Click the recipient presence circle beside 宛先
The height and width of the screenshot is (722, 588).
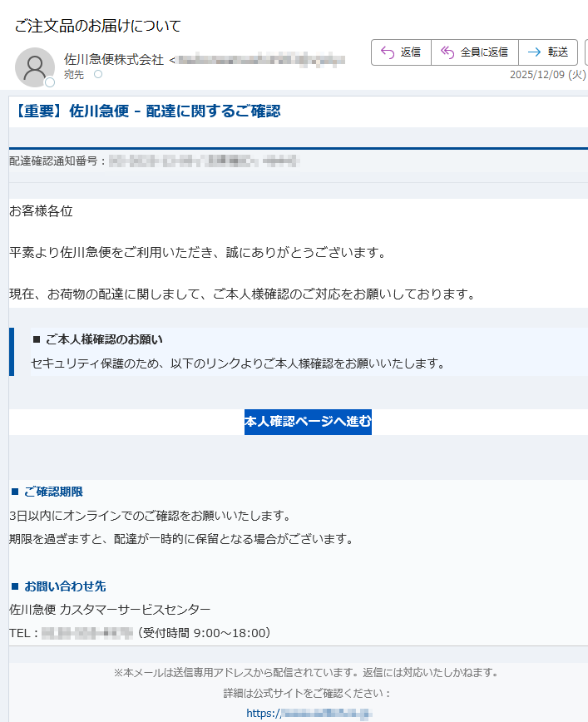click(x=98, y=75)
